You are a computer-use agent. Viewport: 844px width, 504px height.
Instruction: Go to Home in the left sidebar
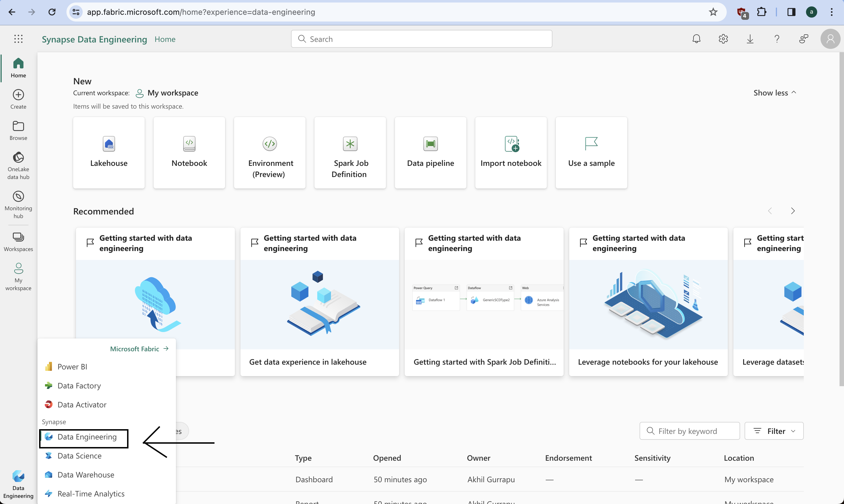click(x=18, y=68)
